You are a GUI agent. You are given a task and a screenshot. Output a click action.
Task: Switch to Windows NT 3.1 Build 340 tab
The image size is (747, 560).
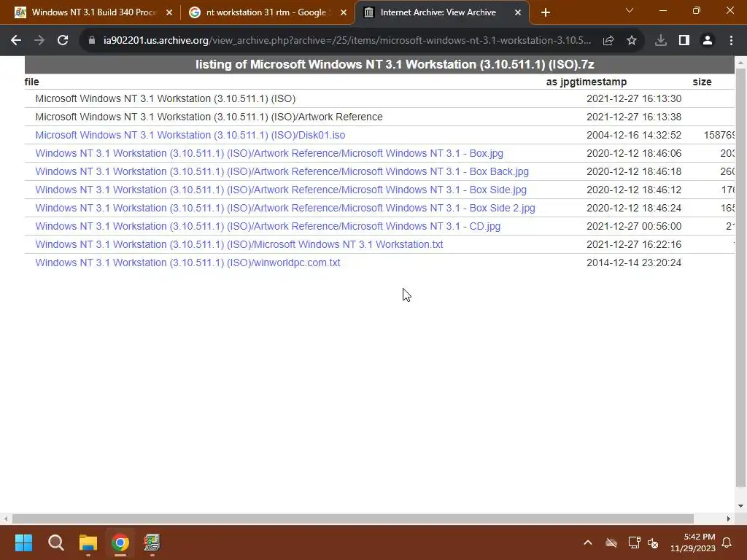93,12
